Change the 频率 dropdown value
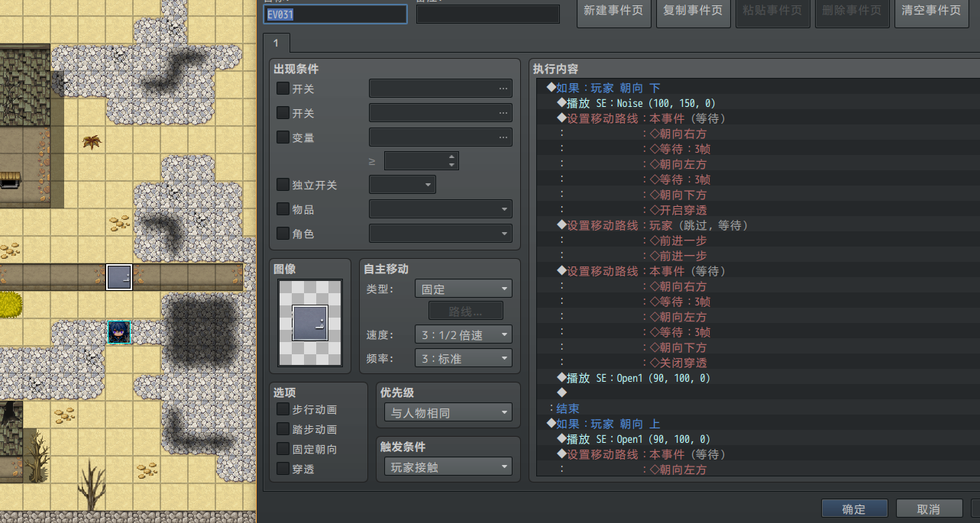This screenshot has height=523, width=980. [x=464, y=358]
